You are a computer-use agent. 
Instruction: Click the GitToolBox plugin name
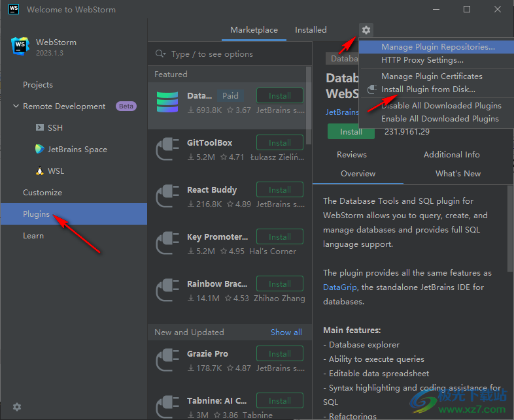pyautogui.click(x=209, y=143)
